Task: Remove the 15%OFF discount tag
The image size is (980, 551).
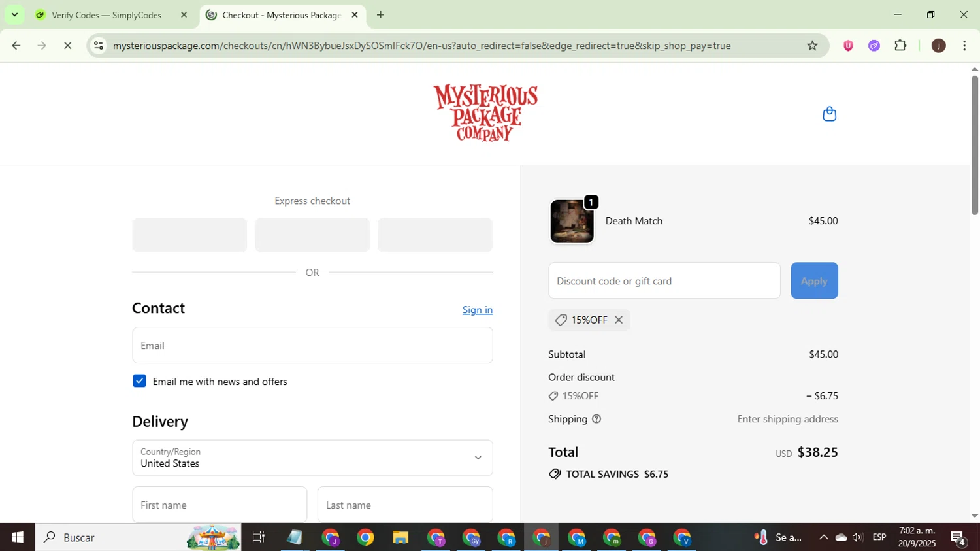Action: coord(618,320)
